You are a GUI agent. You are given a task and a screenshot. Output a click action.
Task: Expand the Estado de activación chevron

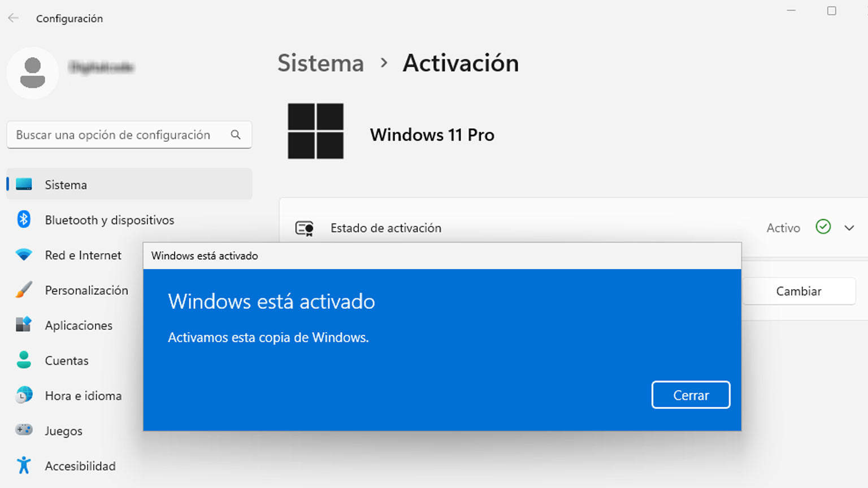pos(849,228)
